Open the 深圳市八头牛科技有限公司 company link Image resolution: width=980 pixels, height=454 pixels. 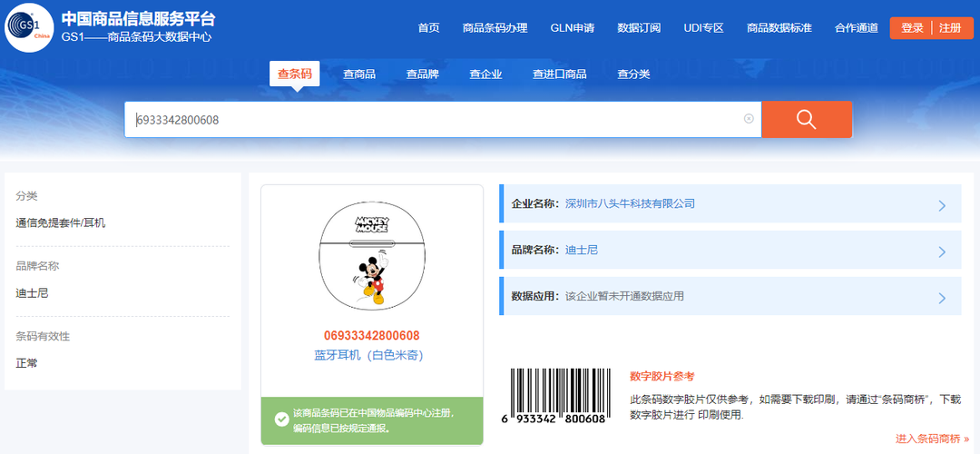(x=630, y=204)
